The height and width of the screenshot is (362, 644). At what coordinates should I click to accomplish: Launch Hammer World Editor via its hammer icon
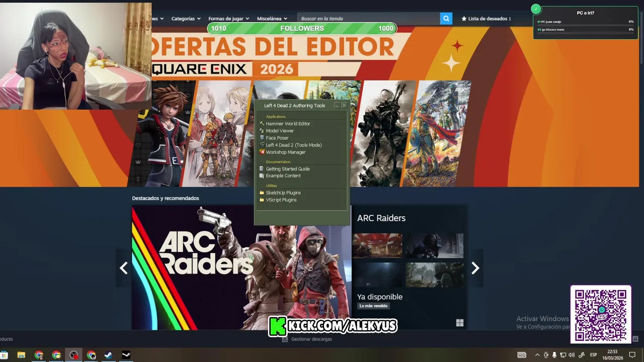click(x=262, y=124)
